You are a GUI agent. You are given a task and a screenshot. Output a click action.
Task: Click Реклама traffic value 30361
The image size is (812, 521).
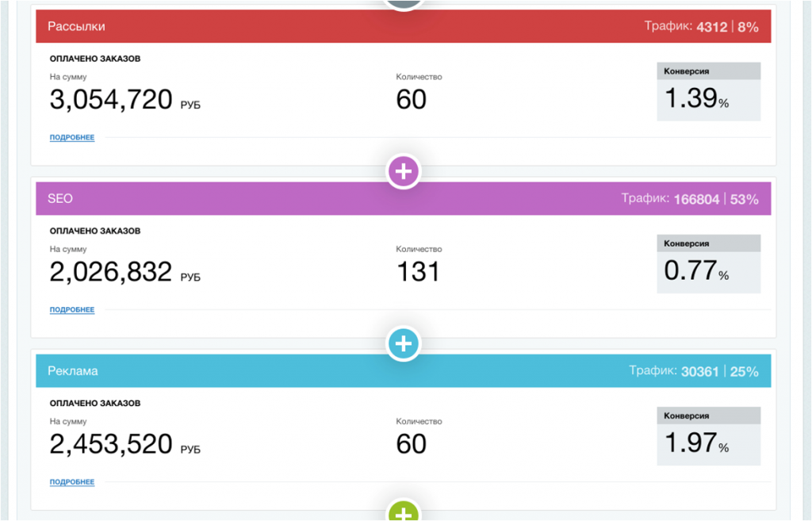tap(700, 371)
